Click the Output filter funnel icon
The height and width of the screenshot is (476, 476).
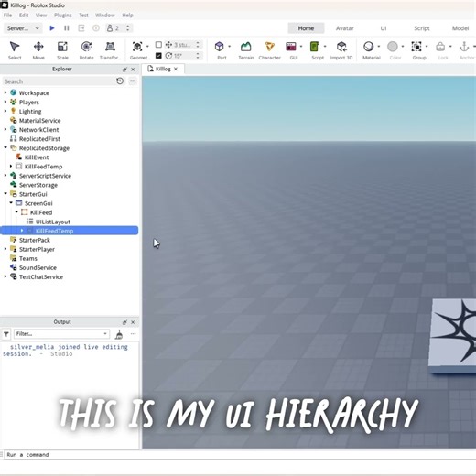(6, 334)
